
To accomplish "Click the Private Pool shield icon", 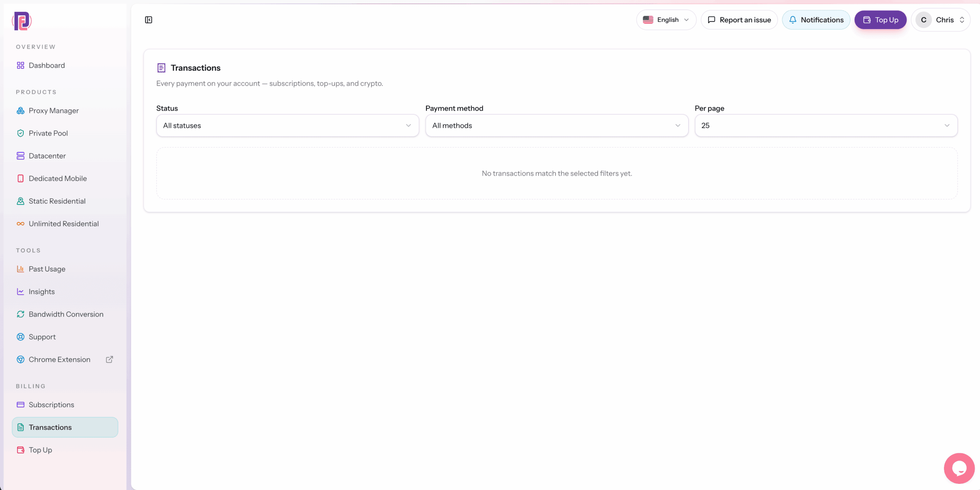I will (21, 133).
